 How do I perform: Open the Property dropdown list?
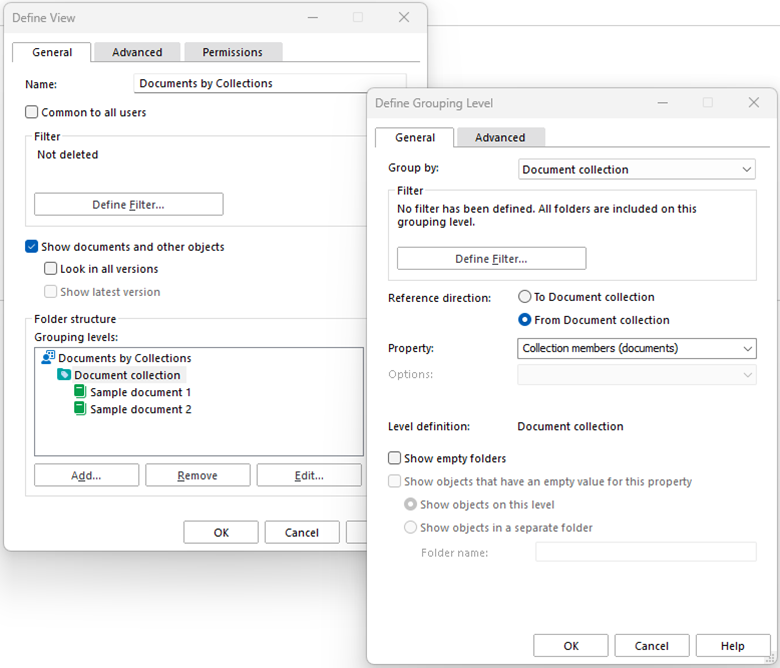point(637,348)
